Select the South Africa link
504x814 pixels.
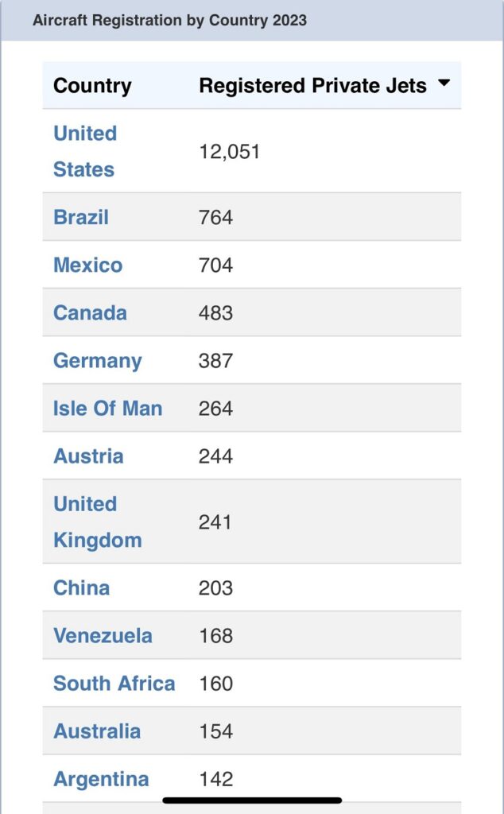click(x=114, y=683)
